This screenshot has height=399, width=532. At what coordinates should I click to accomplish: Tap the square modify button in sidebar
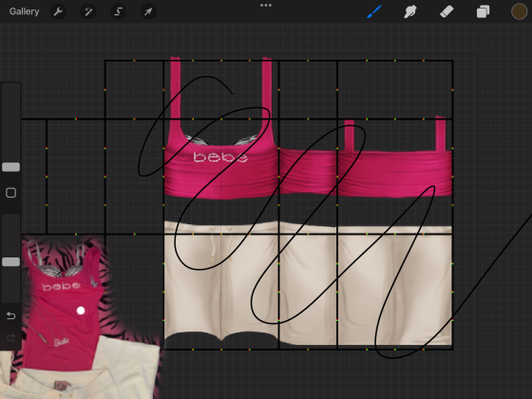pos(10,193)
